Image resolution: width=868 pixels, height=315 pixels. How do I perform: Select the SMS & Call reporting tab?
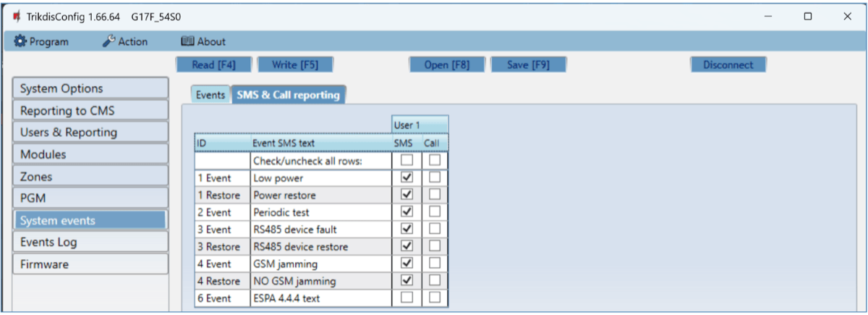click(x=288, y=95)
